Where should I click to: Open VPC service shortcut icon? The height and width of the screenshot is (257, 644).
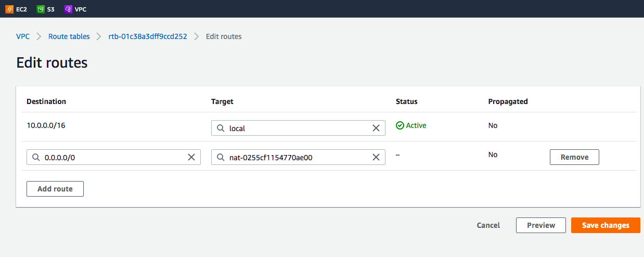pos(68,9)
